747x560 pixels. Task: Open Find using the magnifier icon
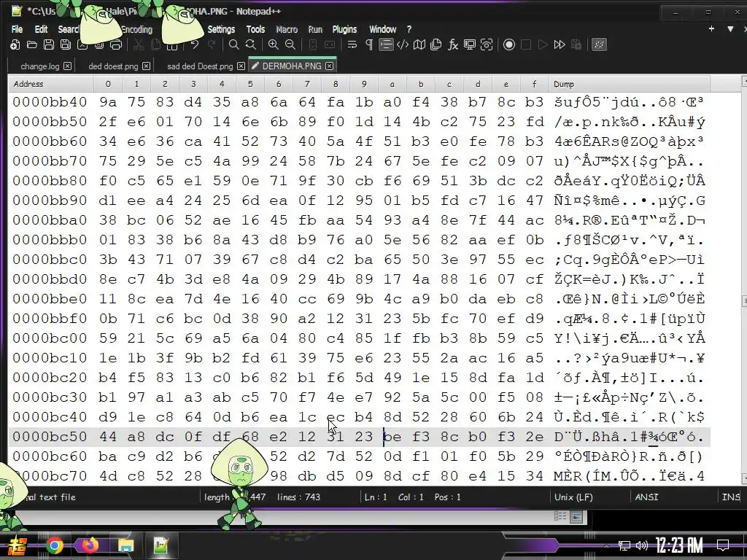pyautogui.click(x=234, y=44)
